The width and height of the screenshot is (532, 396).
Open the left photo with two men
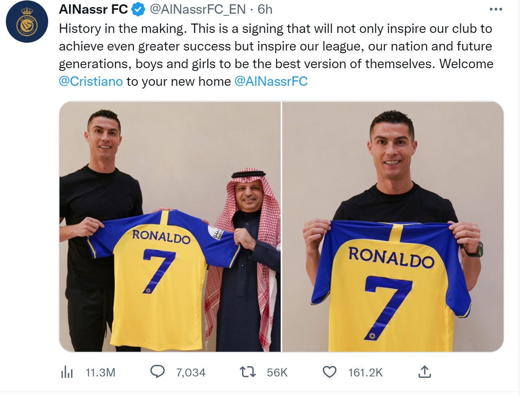click(x=170, y=226)
